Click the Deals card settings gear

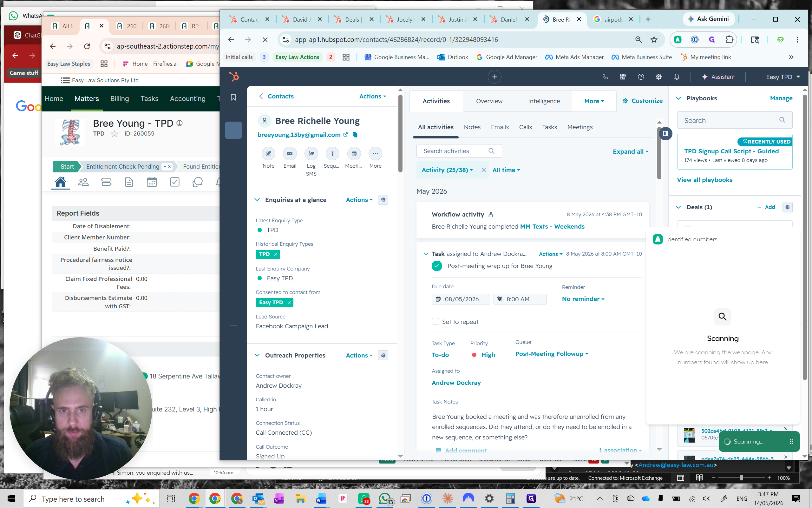(788, 207)
